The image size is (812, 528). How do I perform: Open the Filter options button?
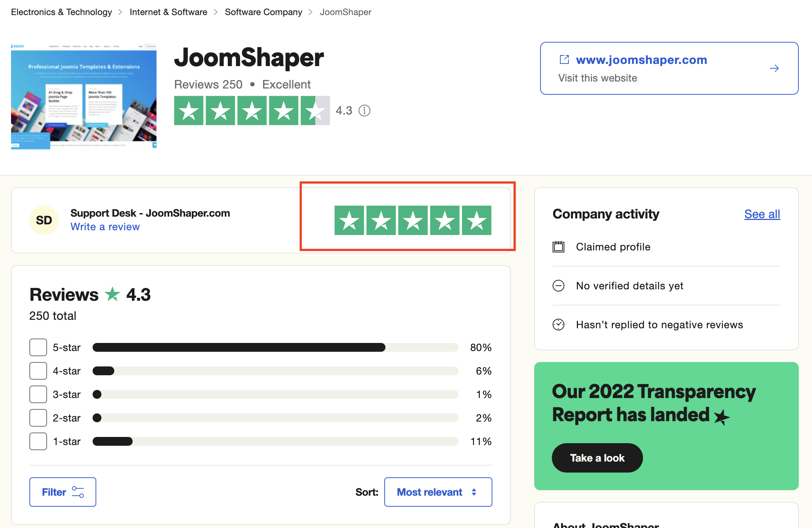pyautogui.click(x=62, y=492)
